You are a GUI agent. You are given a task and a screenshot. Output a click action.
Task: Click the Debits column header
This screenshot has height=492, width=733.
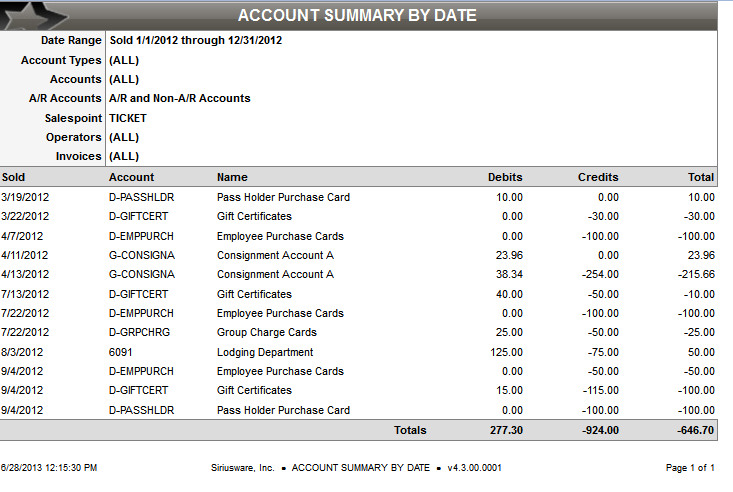pyautogui.click(x=505, y=177)
